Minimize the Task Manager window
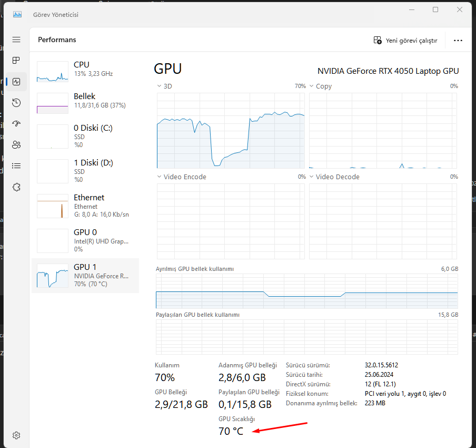 tap(412, 9)
